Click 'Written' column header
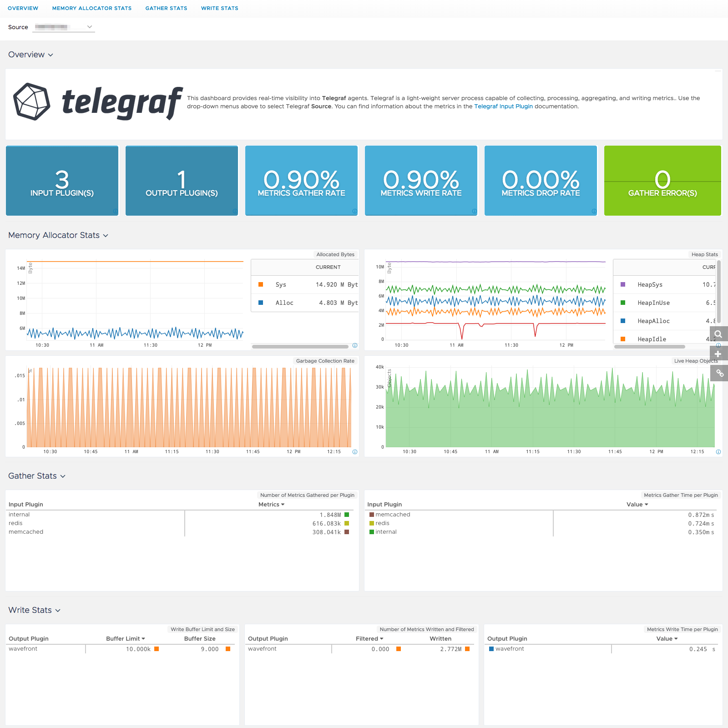This screenshot has width=728, height=728. point(440,638)
